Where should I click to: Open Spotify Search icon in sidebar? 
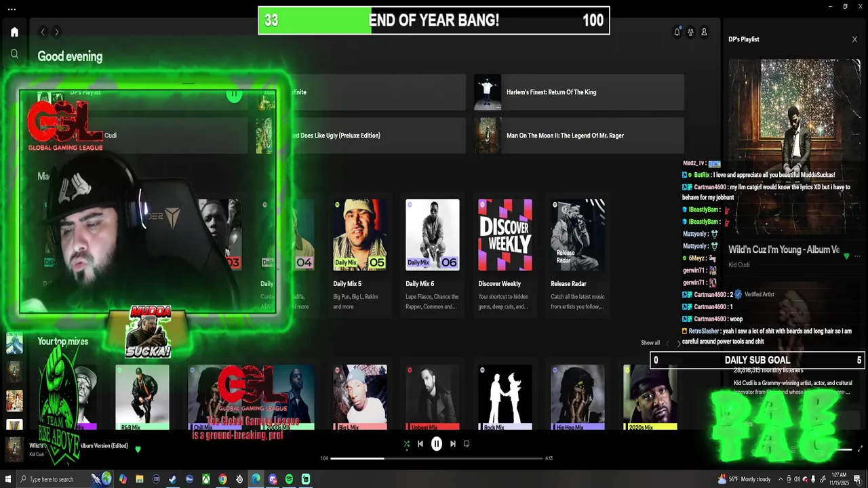(x=14, y=54)
